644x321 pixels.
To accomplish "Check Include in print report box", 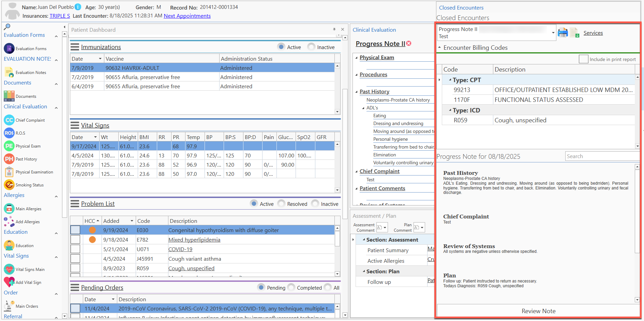I will point(583,59).
